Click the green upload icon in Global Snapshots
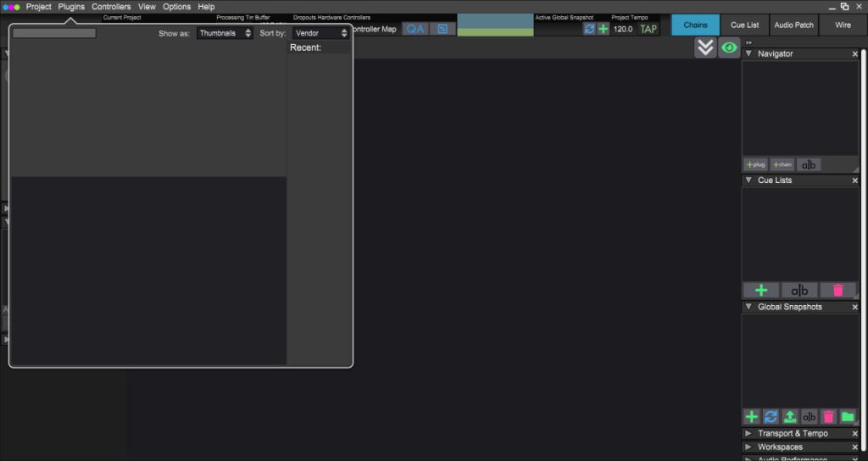 pos(790,417)
